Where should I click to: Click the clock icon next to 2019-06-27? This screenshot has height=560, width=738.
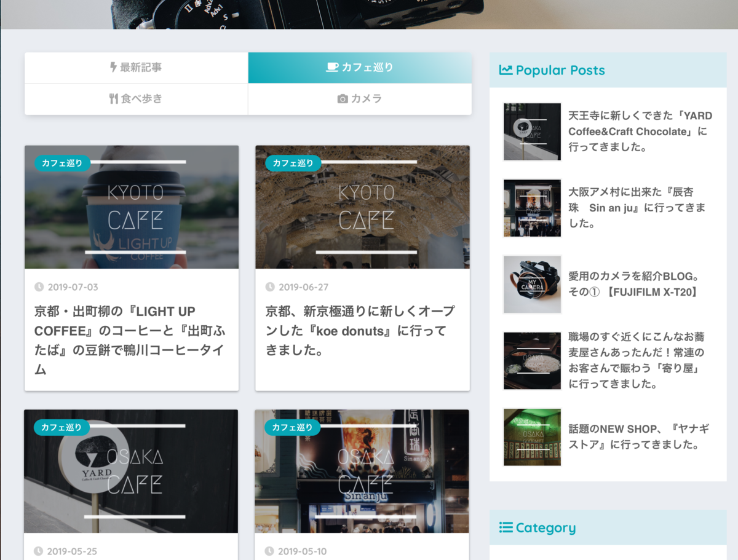click(x=270, y=287)
